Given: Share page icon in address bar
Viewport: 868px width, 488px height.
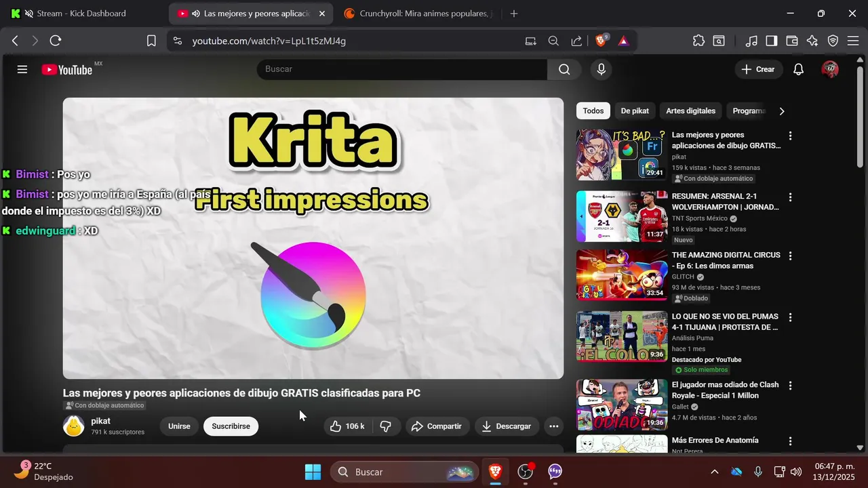Looking at the screenshot, I should pyautogui.click(x=576, y=41).
